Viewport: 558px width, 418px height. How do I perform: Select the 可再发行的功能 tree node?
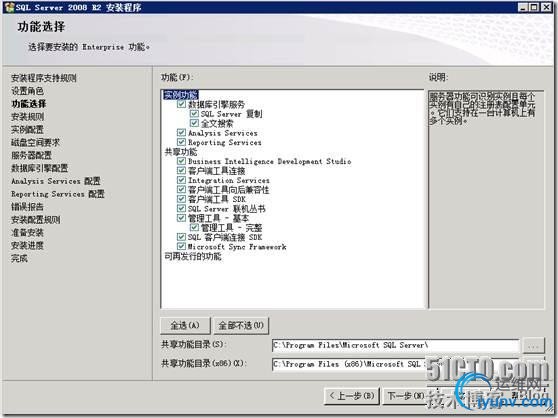click(193, 256)
